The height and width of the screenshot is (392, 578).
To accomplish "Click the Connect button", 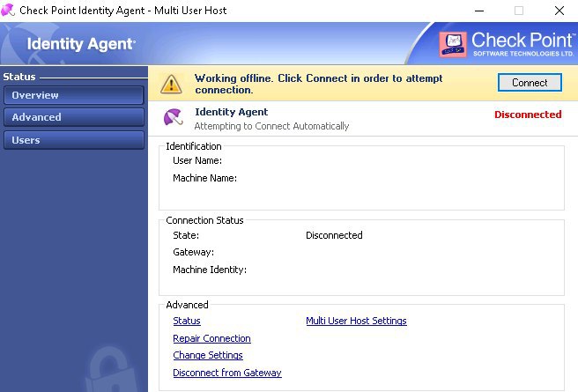I will click(x=530, y=83).
